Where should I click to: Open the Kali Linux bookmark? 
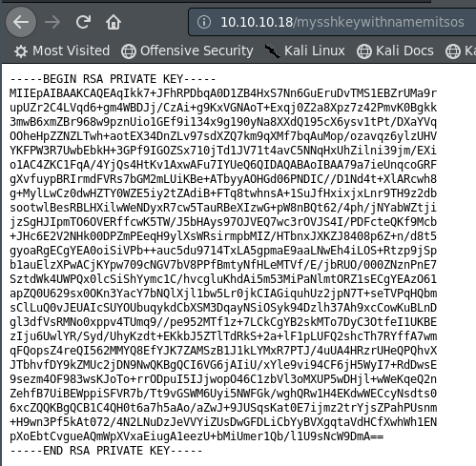click(x=304, y=51)
